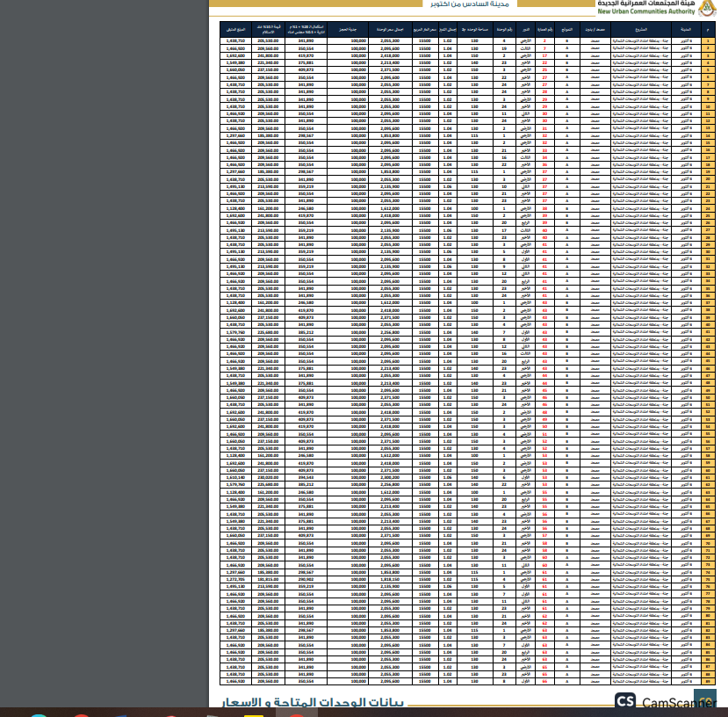Click the 'المدينة' column header
This screenshot has width=728, height=717.
[x=686, y=29]
